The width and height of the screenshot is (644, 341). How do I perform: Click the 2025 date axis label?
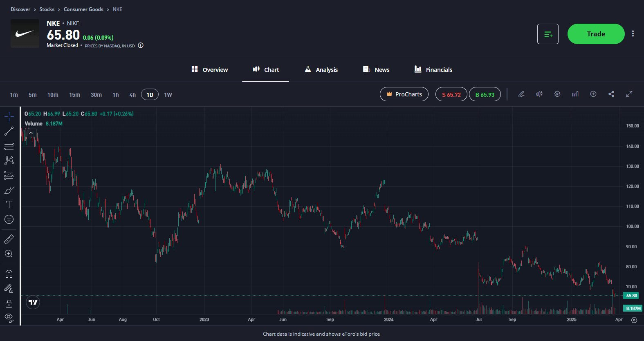click(x=572, y=319)
